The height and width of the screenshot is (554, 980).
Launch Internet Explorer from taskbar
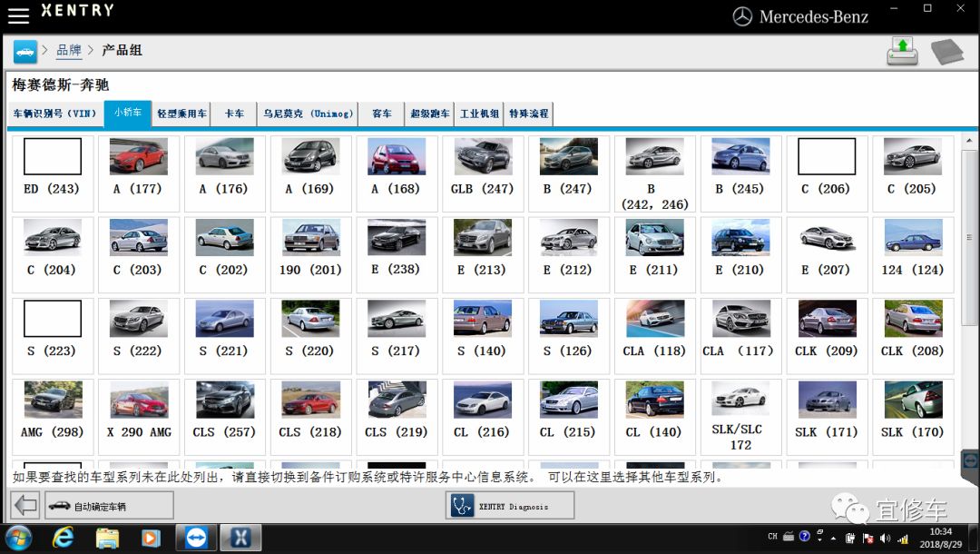(x=64, y=539)
